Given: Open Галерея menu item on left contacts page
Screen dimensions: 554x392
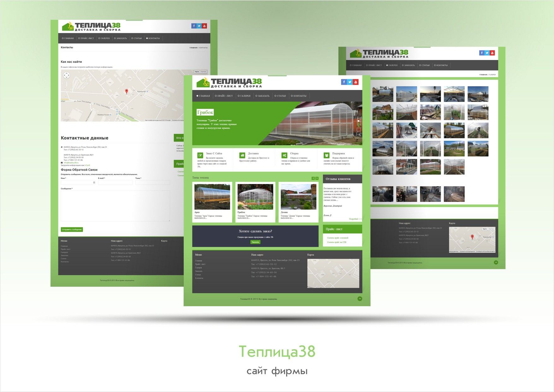Looking at the screenshot, I should 104,39.
